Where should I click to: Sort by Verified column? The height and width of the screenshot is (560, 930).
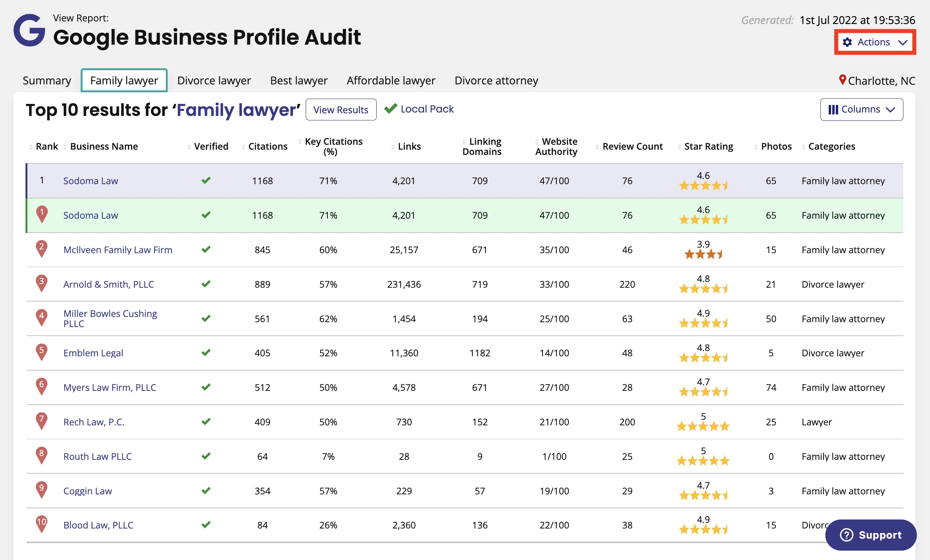pos(208,146)
